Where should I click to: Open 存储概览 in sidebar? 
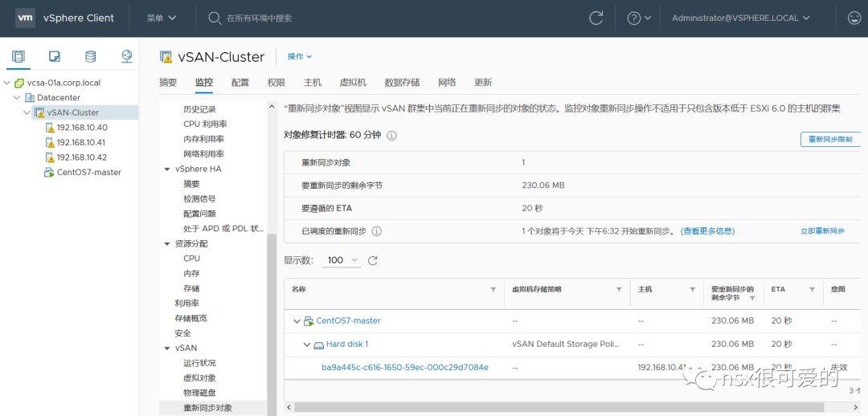191,319
